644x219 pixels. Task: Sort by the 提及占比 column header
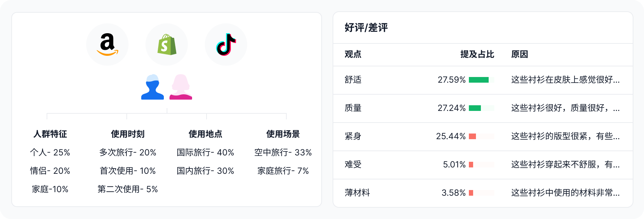[x=477, y=54]
